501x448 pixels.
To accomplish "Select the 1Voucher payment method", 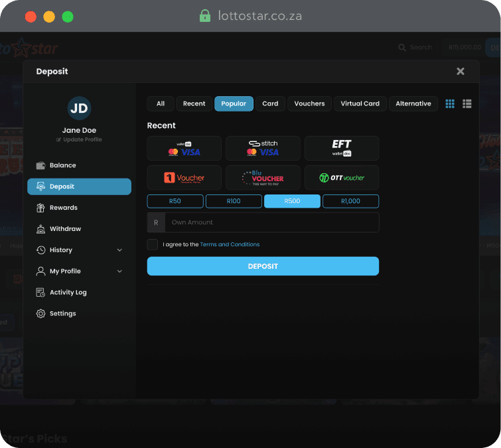I will tap(184, 178).
